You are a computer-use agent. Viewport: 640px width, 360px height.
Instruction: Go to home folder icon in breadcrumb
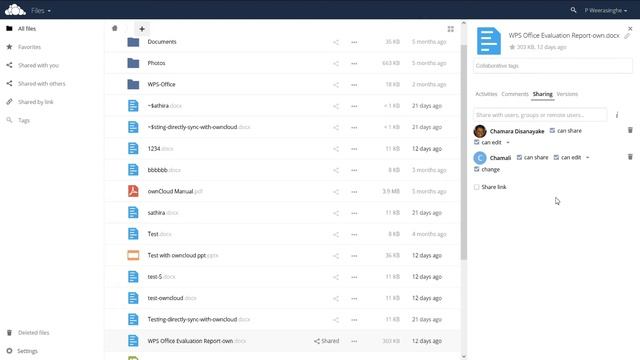pos(115,28)
